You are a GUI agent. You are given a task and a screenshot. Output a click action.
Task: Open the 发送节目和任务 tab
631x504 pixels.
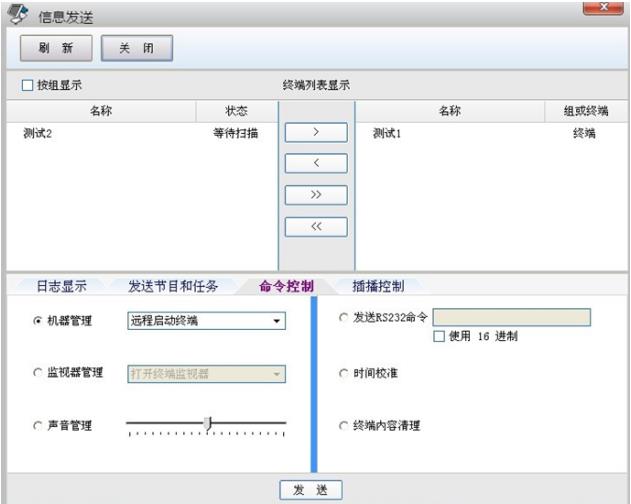(x=172, y=286)
